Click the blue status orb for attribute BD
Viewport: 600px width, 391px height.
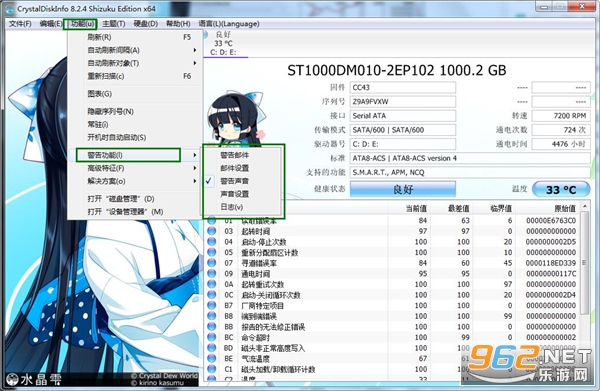pyautogui.click(x=212, y=348)
